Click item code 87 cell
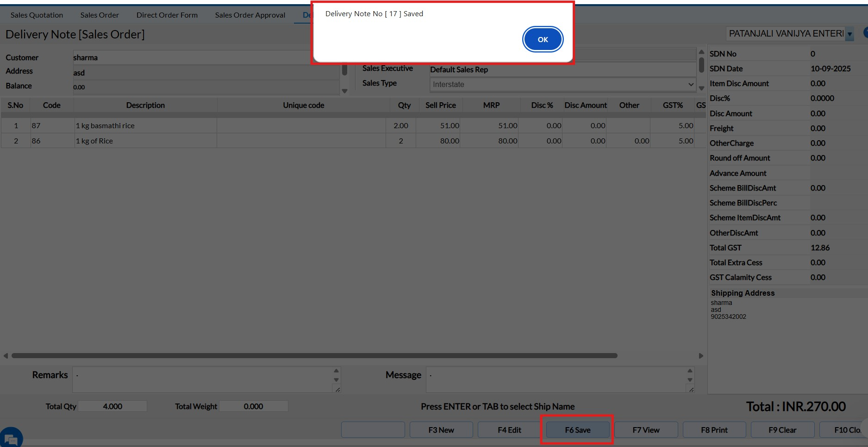The image size is (868, 447). tap(52, 125)
